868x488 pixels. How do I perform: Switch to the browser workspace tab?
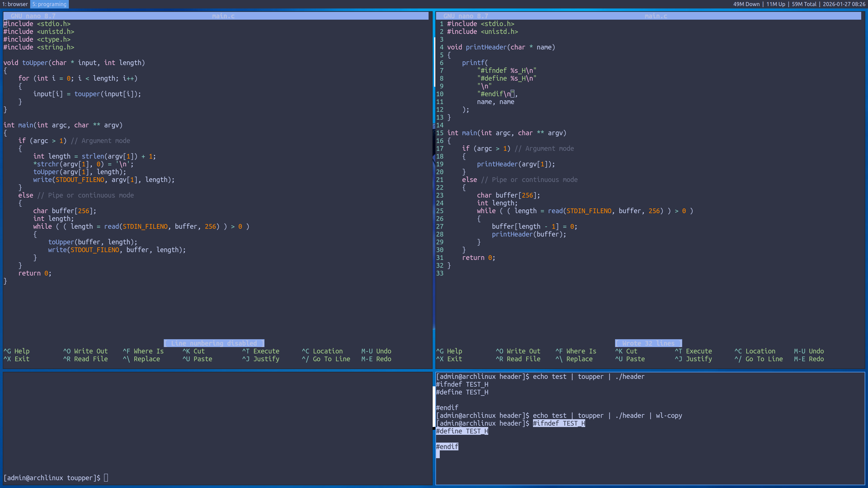click(15, 4)
